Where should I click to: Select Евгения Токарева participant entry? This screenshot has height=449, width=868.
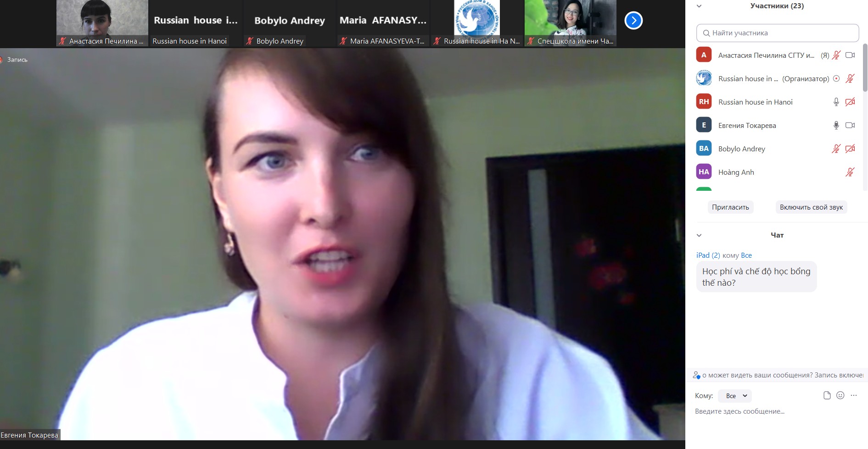(747, 125)
